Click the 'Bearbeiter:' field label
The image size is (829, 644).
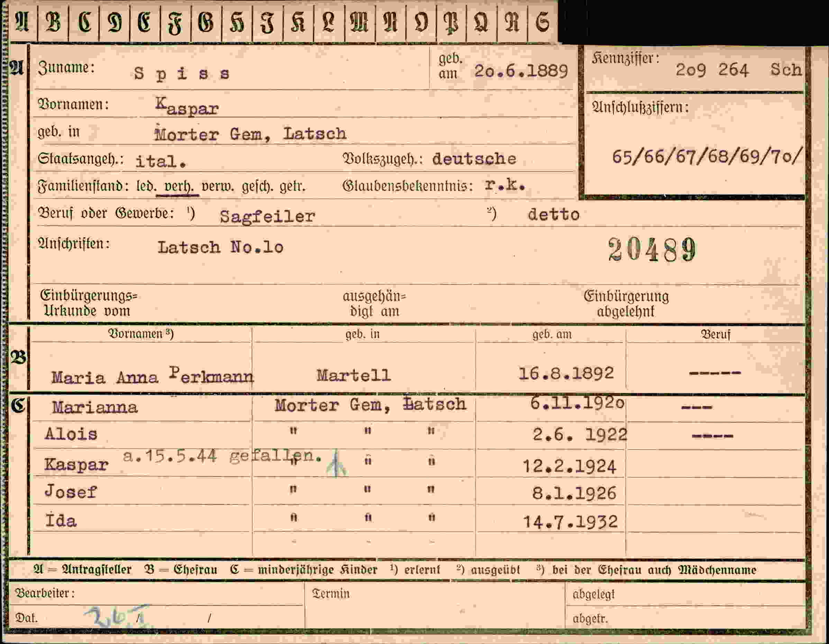[45, 593]
